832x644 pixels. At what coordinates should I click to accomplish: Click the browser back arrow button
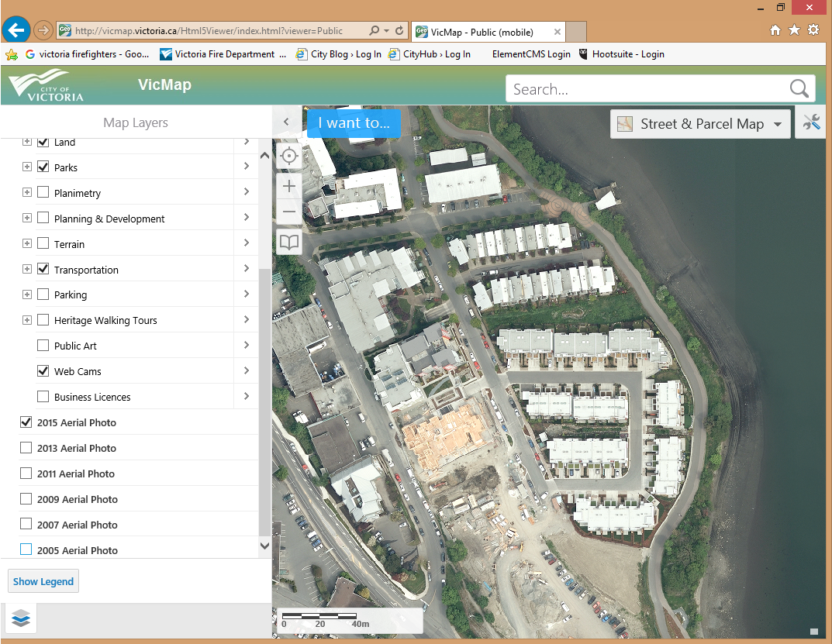pyautogui.click(x=16, y=30)
